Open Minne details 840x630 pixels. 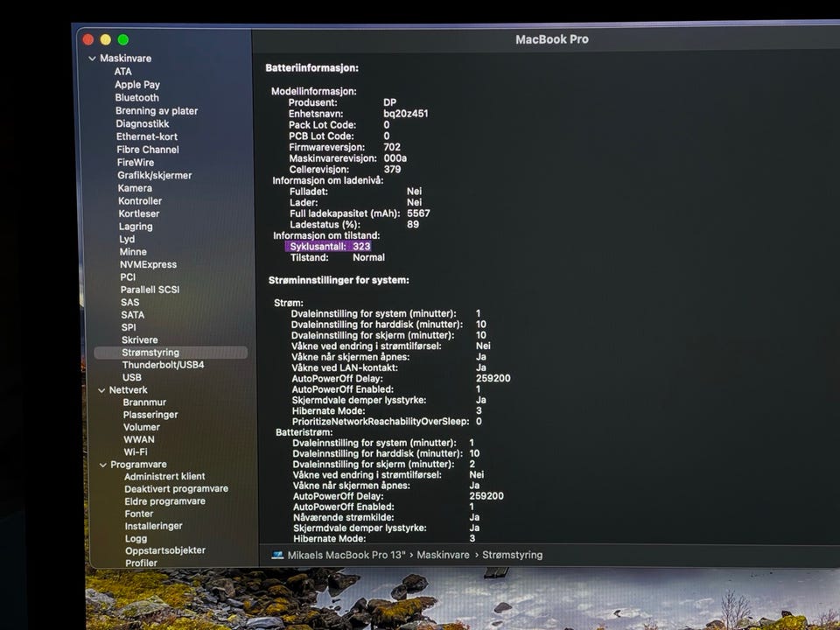[133, 252]
